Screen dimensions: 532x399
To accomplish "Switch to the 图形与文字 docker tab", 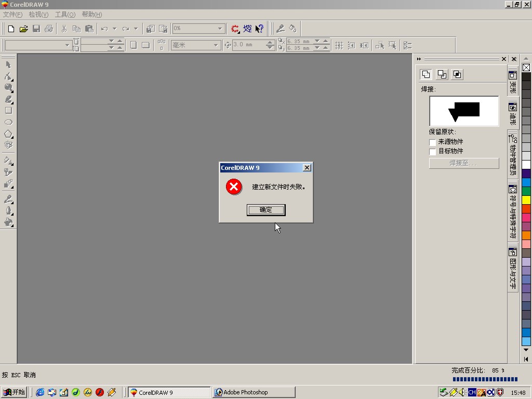I will pos(513,269).
